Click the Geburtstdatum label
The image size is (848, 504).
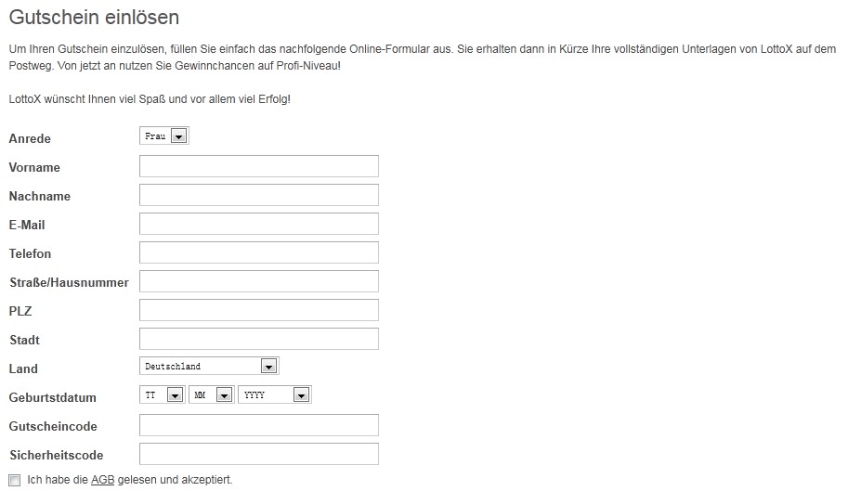point(52,397)
